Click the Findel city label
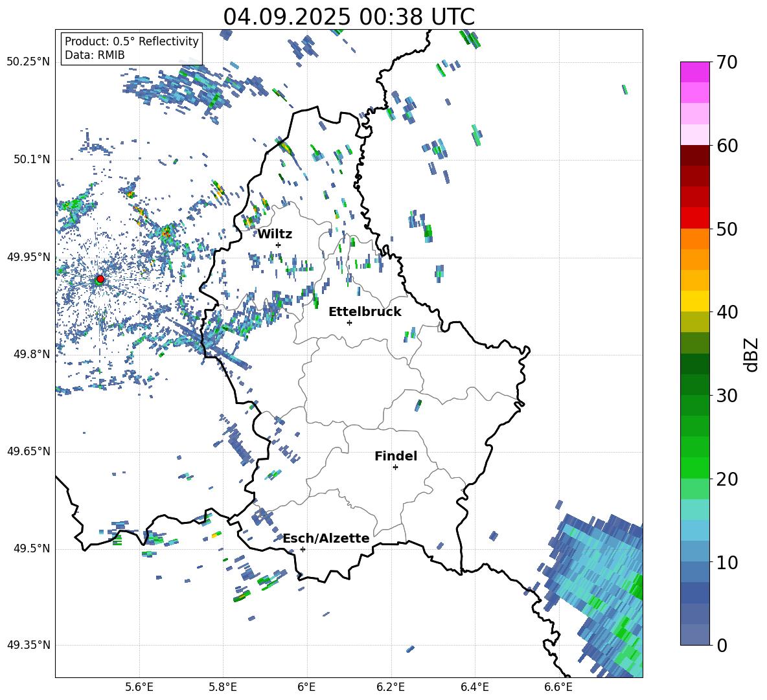This screenshot has height=700, width=767. pyautogui.click(x=396, y=456)
